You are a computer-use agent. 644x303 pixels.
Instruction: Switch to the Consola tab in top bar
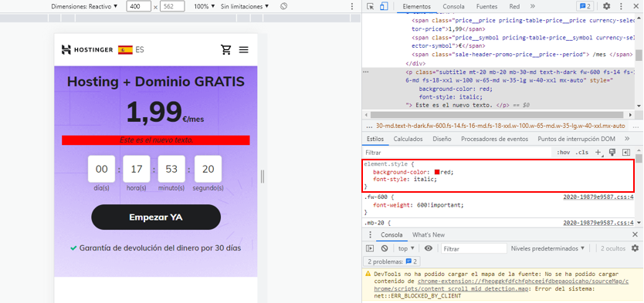453,7
